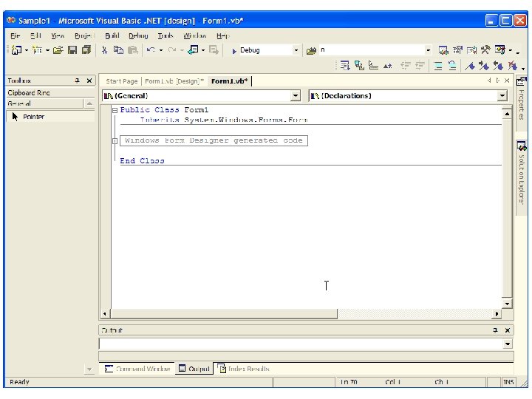Start debugging with the play arrow
532x399 pixels.
pos(234,51)
